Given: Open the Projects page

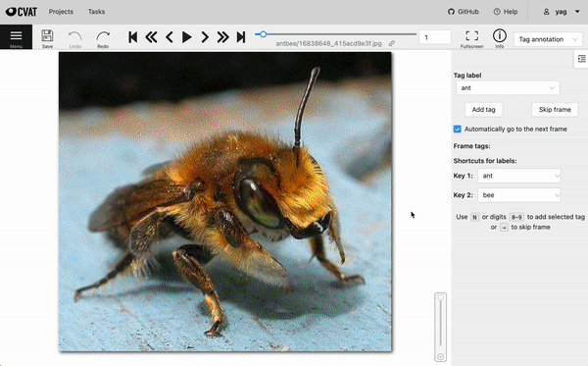Looking at the screenshot, I should (61, 12).
